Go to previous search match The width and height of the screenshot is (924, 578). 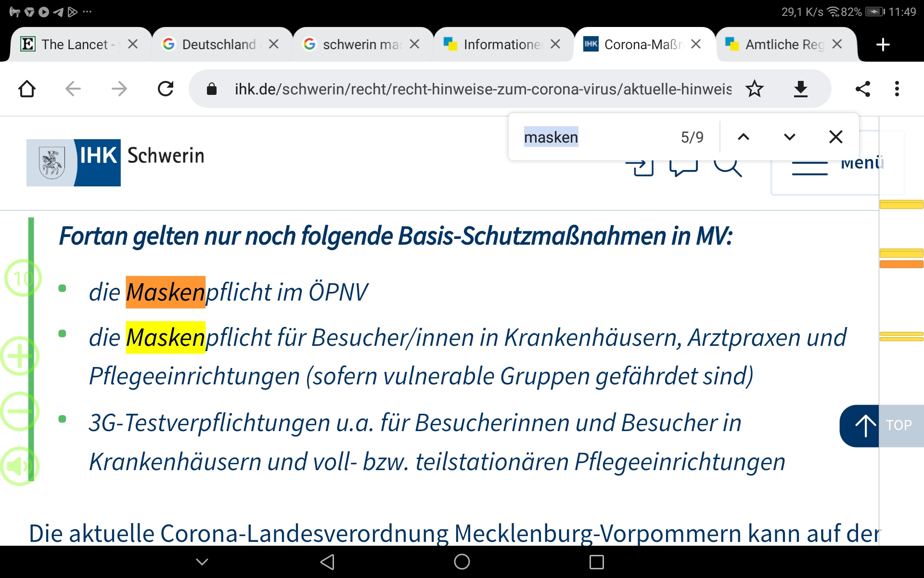pyautogui.click(x=743, y=137)
